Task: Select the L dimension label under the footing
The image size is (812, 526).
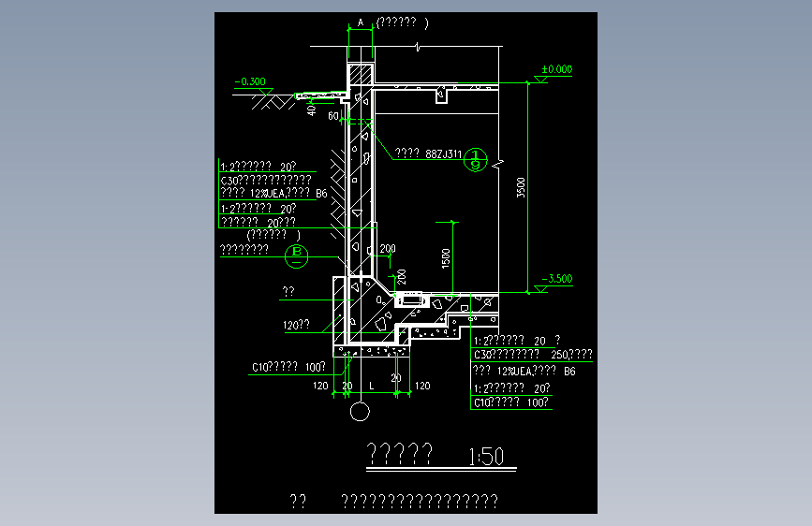Action: pos(371,387)
